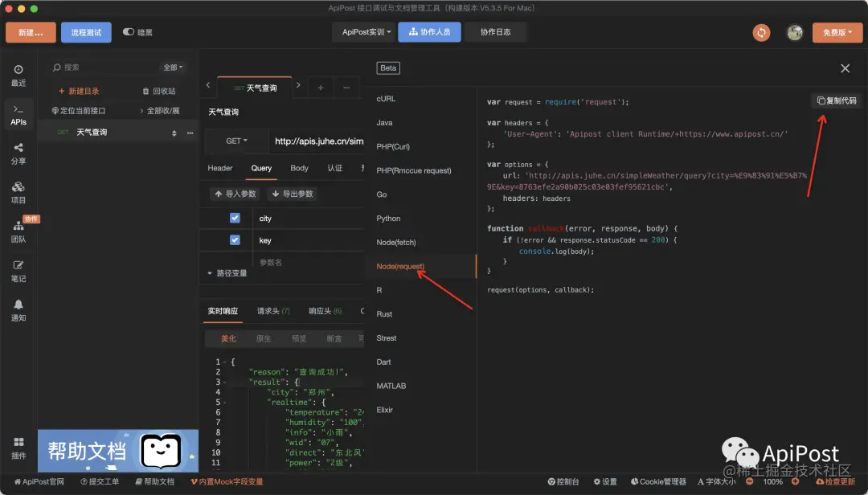Increase zoom with plus icon

(x=796, y=481)
